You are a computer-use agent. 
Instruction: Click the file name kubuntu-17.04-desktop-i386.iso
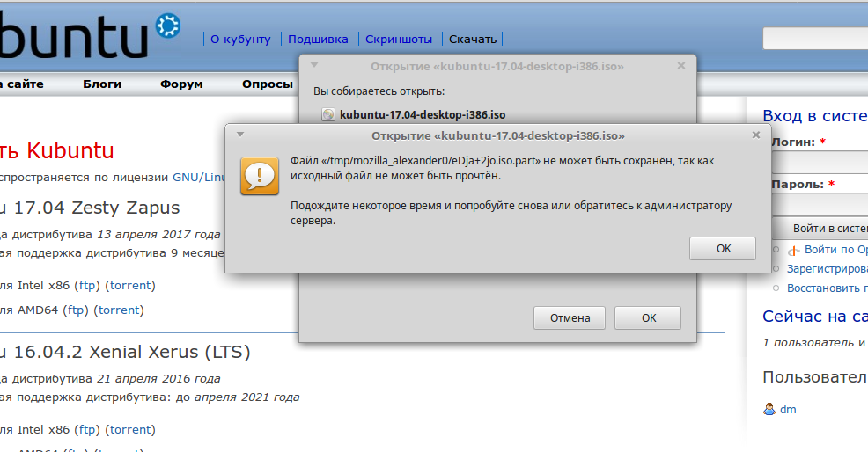click(x=423, y=114)
